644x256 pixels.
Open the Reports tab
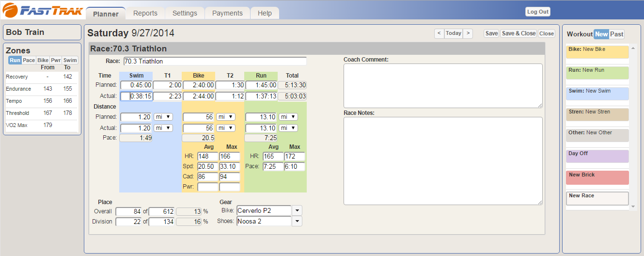[145, 13]
